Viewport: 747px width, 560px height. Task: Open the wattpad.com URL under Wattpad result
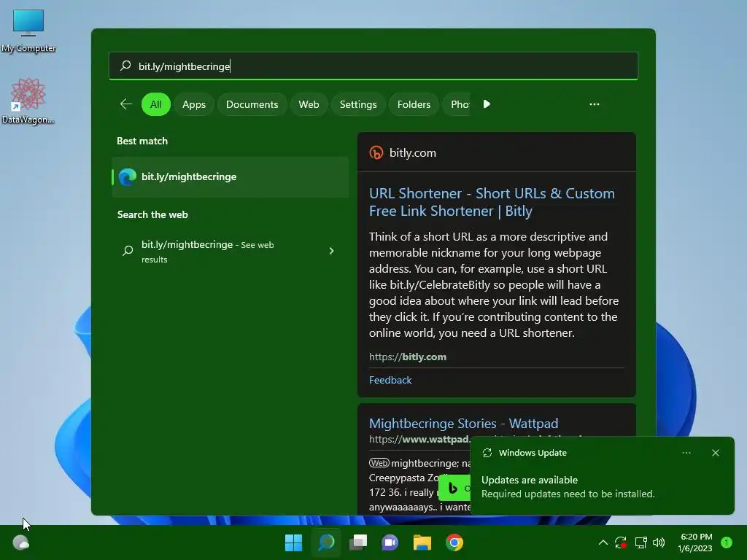tap(419, 439)
